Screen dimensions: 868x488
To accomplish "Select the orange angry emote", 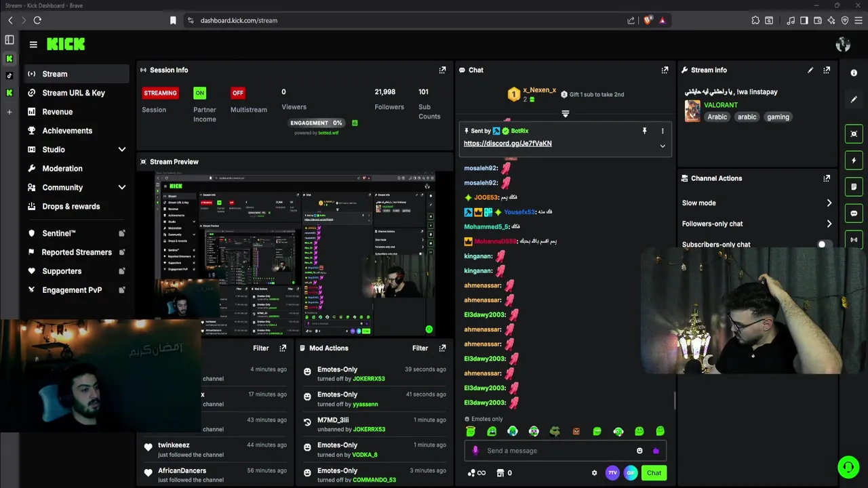I will coord(576,431).
